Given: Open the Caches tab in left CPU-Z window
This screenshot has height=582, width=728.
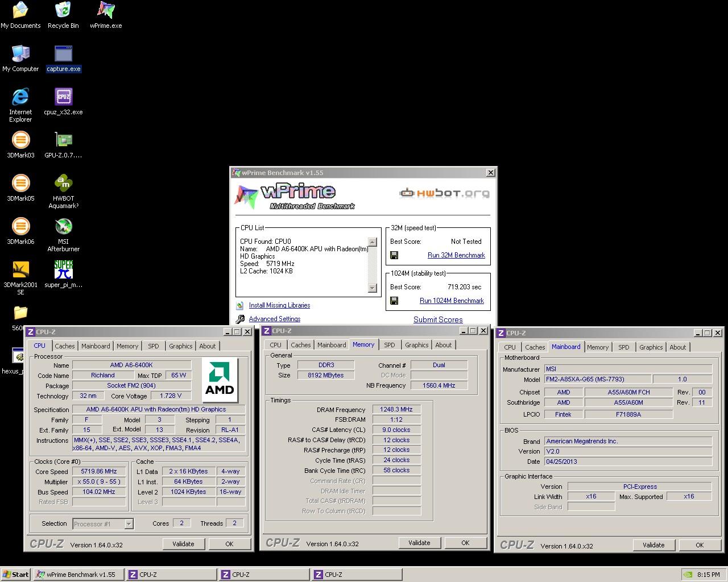Looking at the screenshot, I should click(65, 346).
